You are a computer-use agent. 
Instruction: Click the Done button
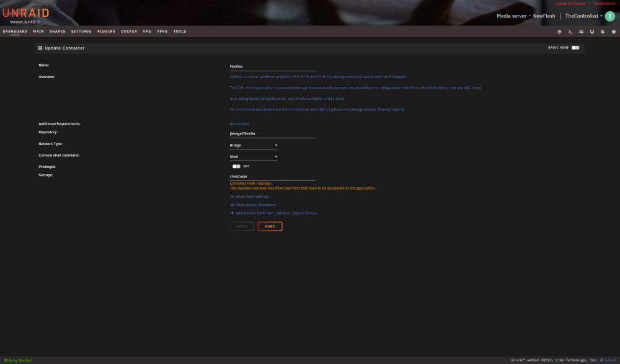click(x=270, y=226)
